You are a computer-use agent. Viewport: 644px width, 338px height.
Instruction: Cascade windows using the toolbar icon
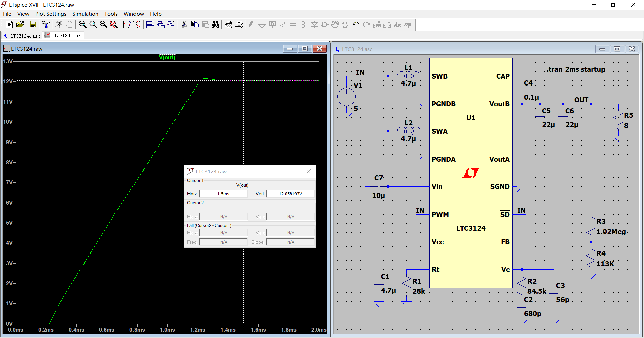161,24
